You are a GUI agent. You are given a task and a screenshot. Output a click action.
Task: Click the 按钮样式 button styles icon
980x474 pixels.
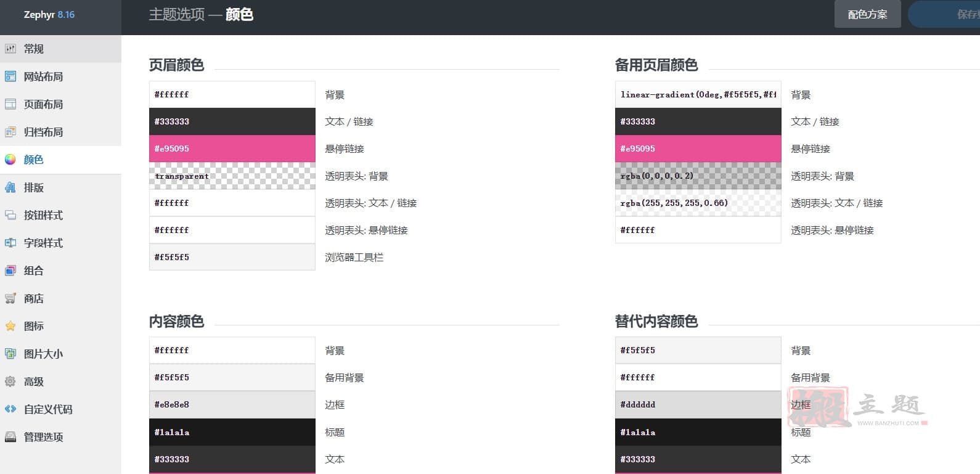(x=10, y=215)
